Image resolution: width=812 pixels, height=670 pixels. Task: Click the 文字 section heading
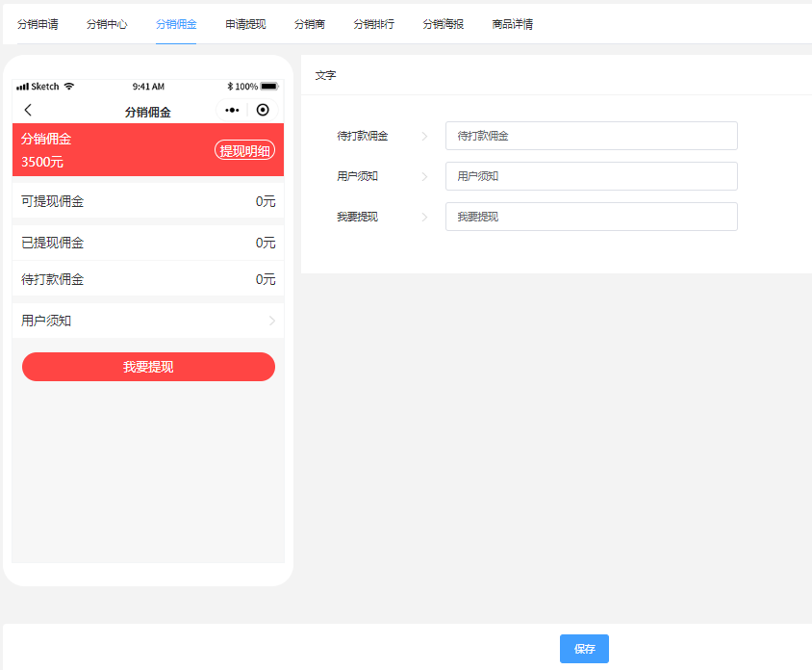325,75
